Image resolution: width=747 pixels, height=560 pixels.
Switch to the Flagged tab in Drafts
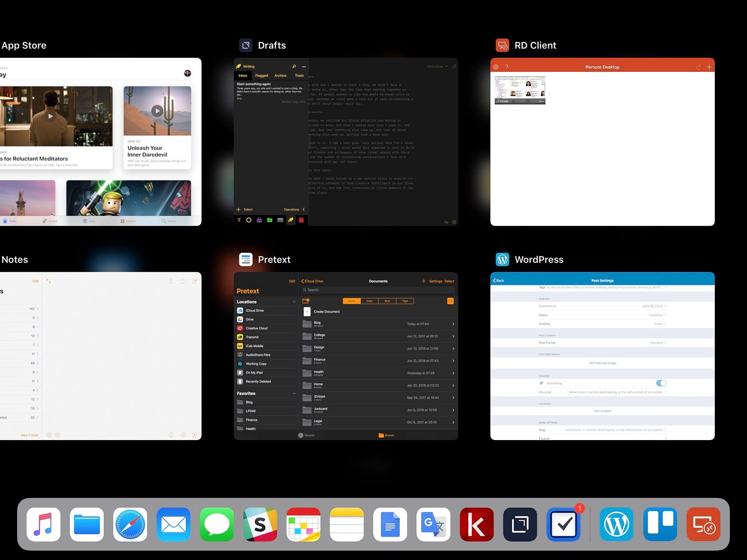pyautogui.click(x=261, y=76)
